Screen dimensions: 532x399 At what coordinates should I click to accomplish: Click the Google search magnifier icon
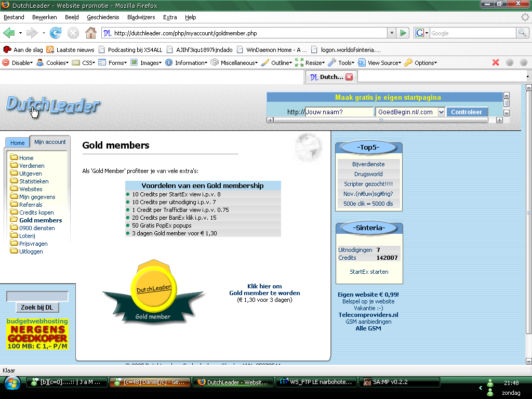pos(522,33)
